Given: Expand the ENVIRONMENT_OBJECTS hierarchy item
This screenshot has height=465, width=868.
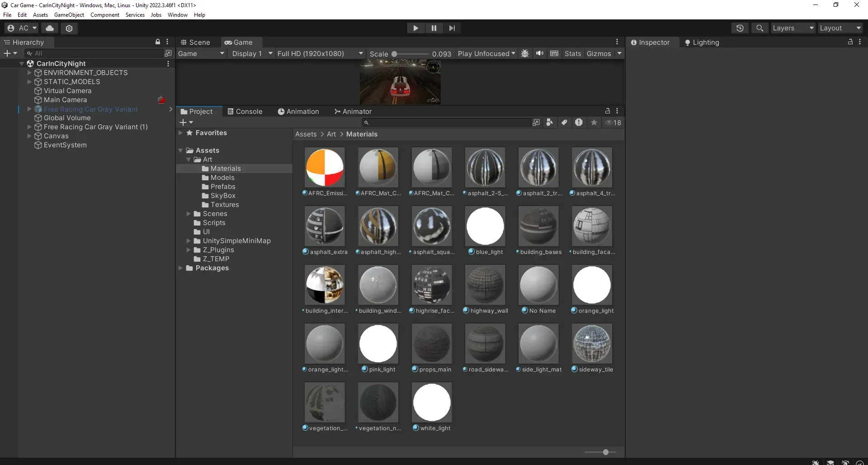Looking at the screenshot, I should point(29,72).
